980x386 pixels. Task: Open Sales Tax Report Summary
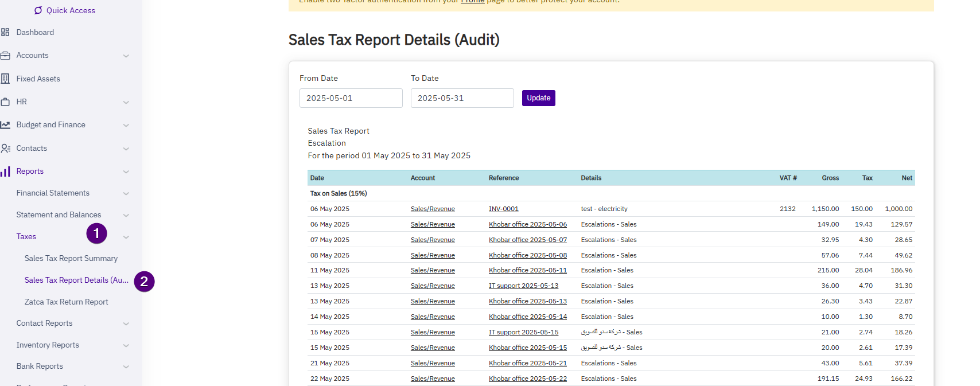(71, 259)
